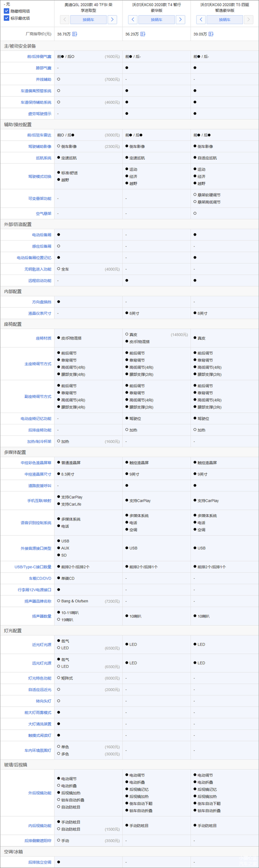Screen dimensions: 259x868
Task: Open the 沃尔沃XC60 2020款 T5 四驱 title
Action: tap(225, 8)
